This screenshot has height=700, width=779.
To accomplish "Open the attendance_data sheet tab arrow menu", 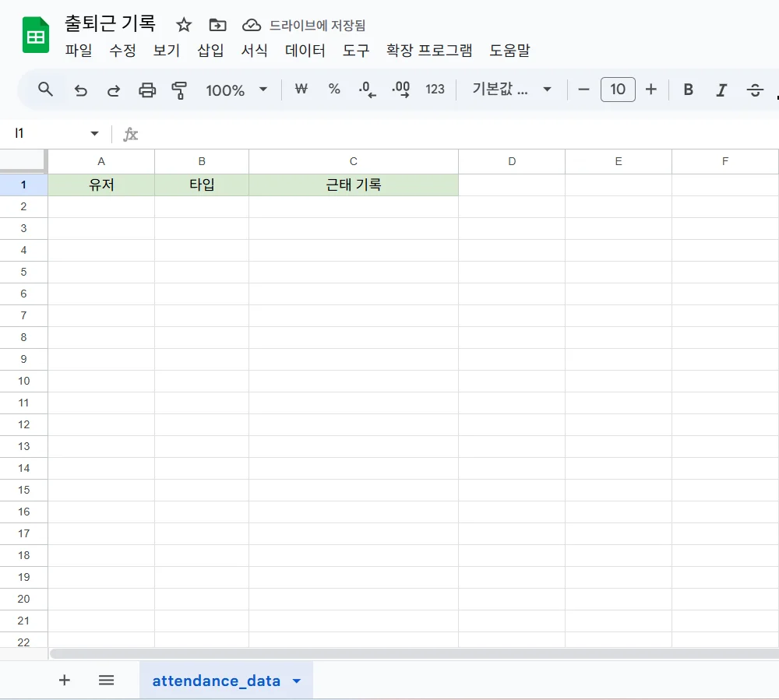I will [x=297, y=681].
